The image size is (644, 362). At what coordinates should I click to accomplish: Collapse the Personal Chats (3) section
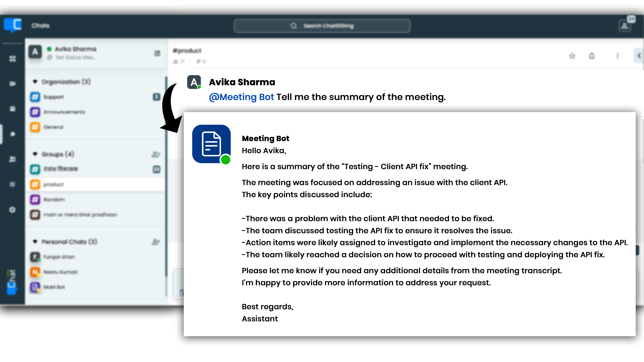click(35, 242)
